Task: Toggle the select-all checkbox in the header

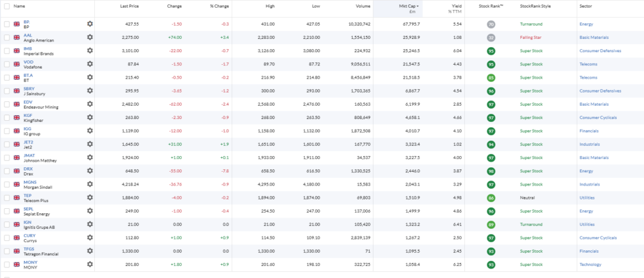Action: coord(7,6)
